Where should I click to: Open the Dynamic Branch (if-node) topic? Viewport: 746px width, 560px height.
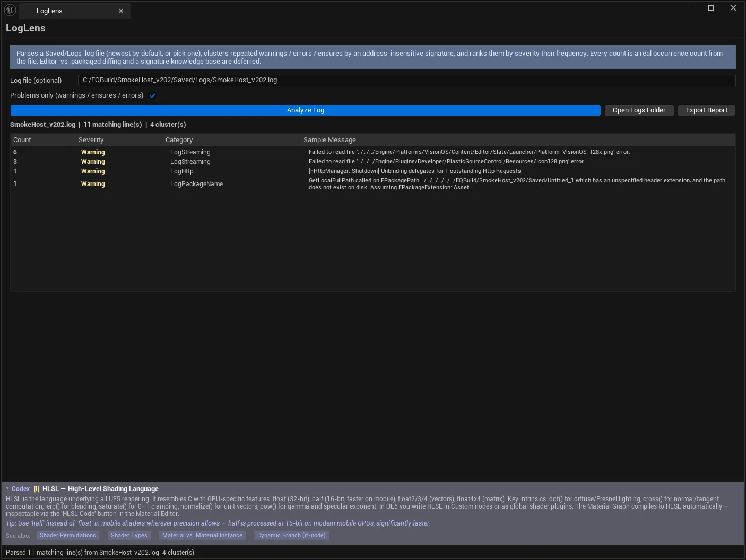point(291,536)
